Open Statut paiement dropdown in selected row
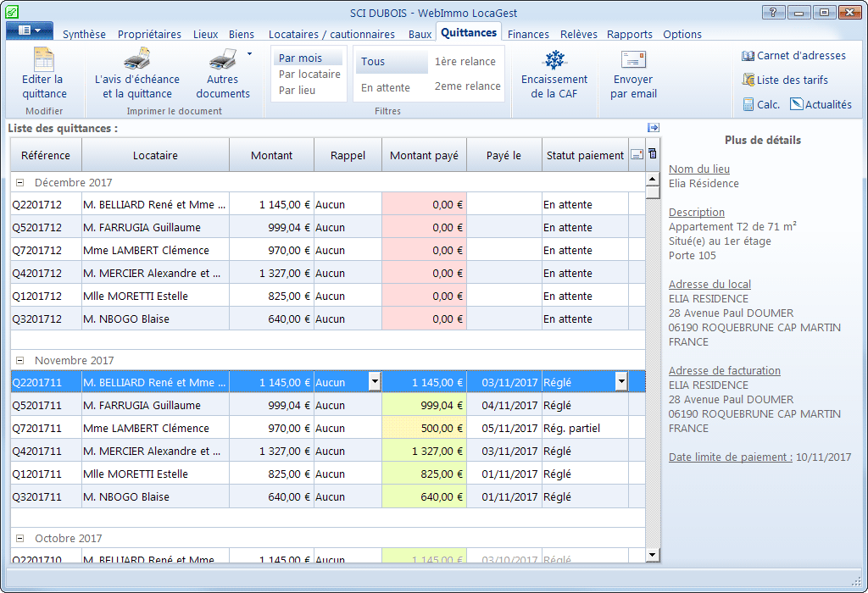868x593 pixels. pyautogui.click(x=620, y=382)
